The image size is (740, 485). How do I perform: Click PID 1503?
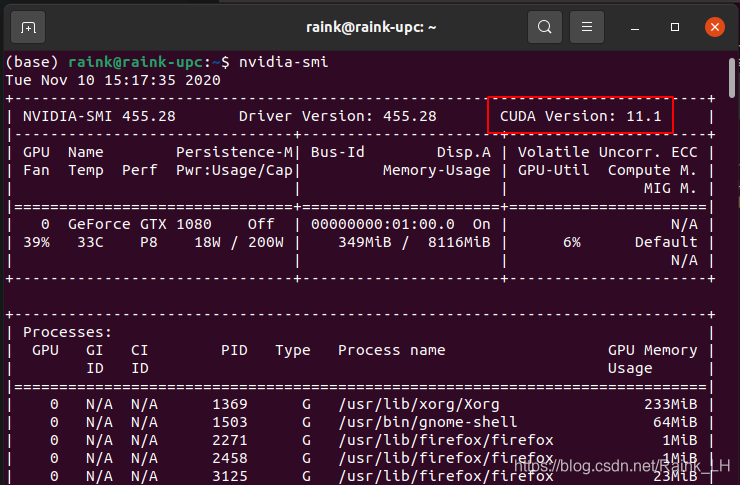[230, 422]
